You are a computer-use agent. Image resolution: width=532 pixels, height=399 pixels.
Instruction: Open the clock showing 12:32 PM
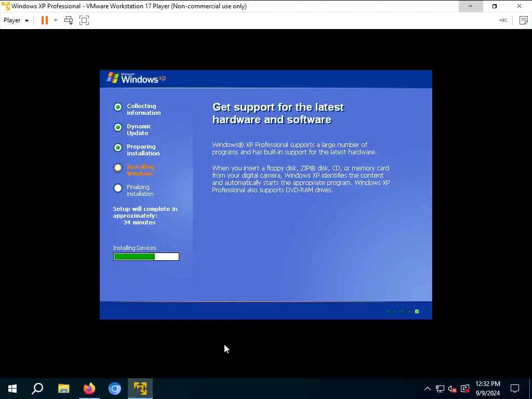click(487, 389)
